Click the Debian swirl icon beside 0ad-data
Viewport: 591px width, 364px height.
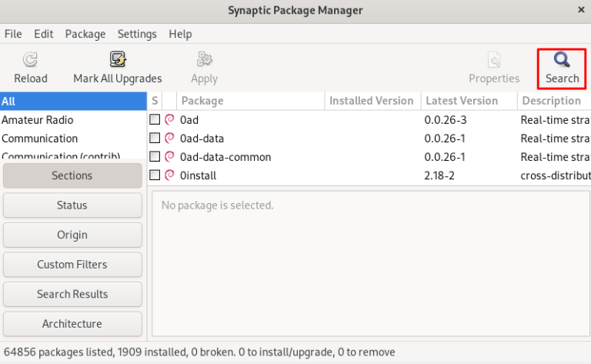[x=170, y=139]
